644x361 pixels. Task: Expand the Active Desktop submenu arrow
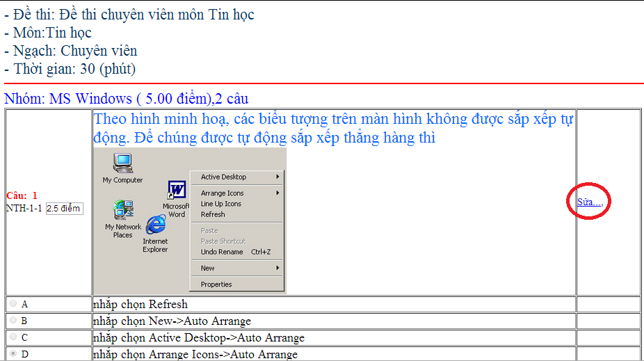277,177
